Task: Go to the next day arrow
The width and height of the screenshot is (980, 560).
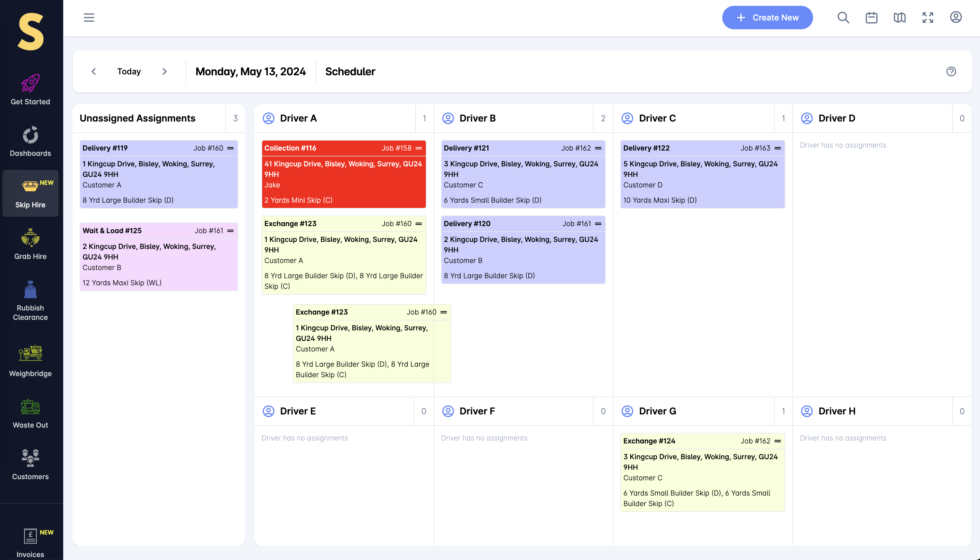Action: click(x=165, y=71)
